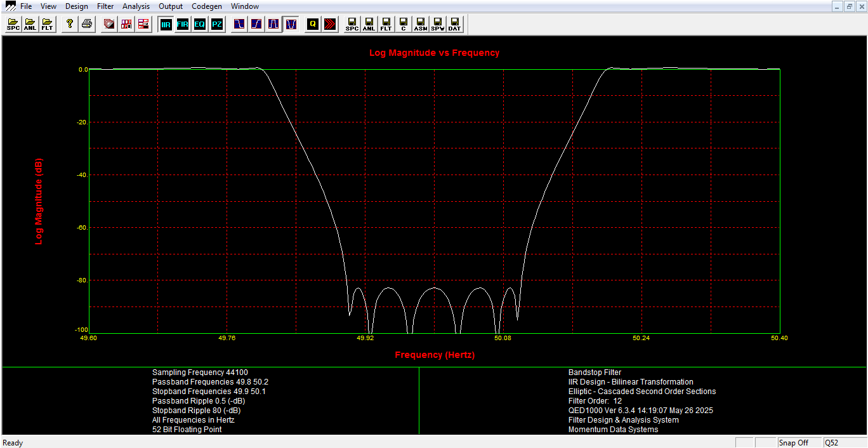Viewport: 868px width, 448px height.
Task: Click the Frequency (Hertz) axis label
Action: (435, 355)
